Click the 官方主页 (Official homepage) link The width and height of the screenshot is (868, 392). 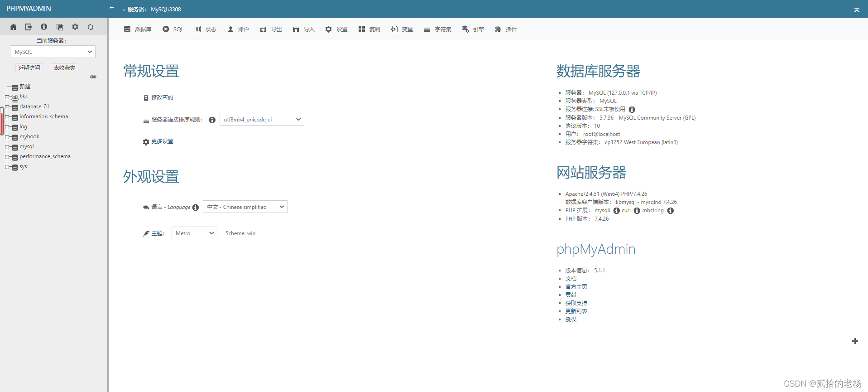[x=576, y=287]
